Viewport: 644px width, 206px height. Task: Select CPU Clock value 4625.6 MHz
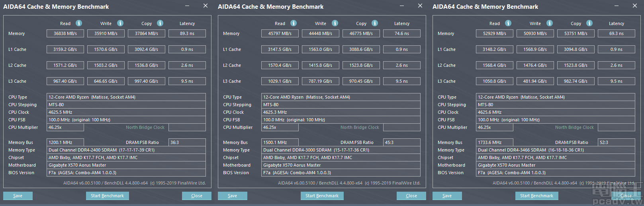(556, 112)
